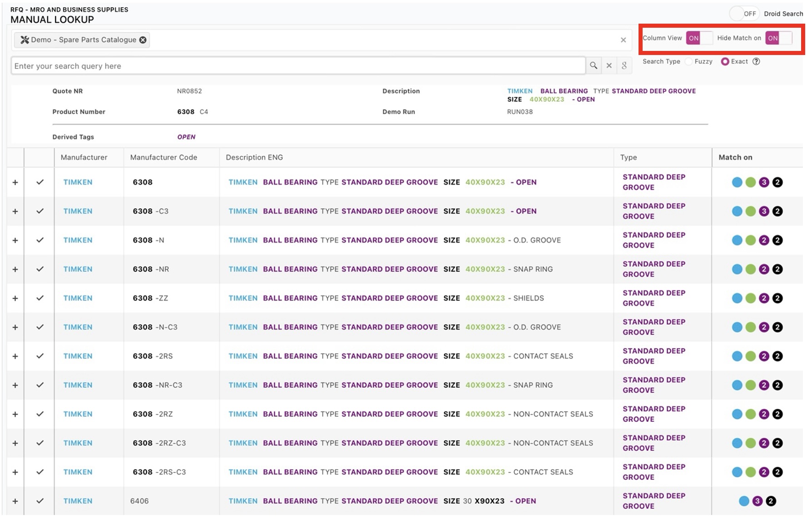
Task: Turn on the Droid Search switch
Action: tap(743, 14)
